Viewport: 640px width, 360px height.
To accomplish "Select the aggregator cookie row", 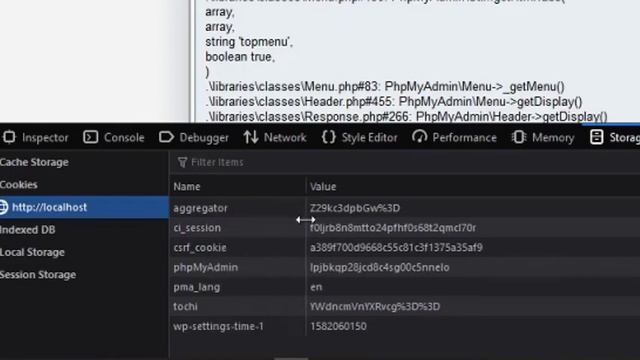I will (404, 208).
